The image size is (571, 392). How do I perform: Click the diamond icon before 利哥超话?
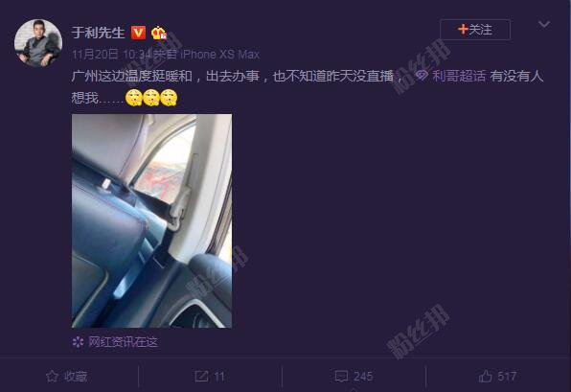point(422,76)
